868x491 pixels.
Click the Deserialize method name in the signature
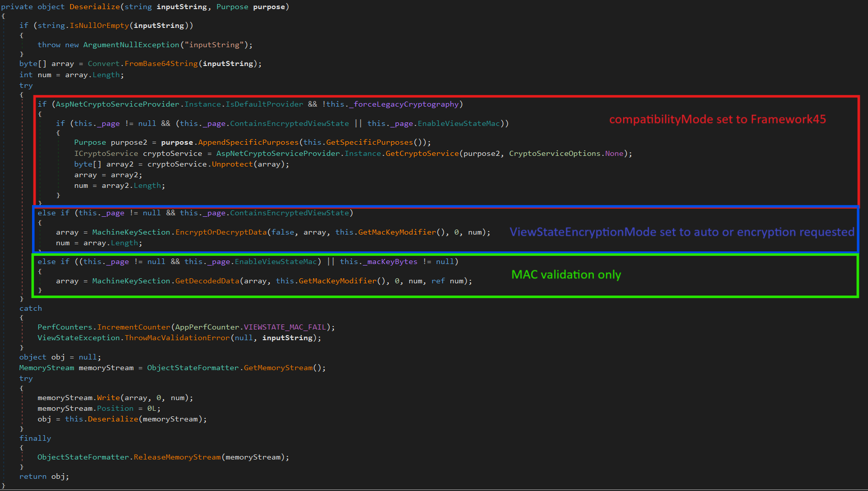95,7
